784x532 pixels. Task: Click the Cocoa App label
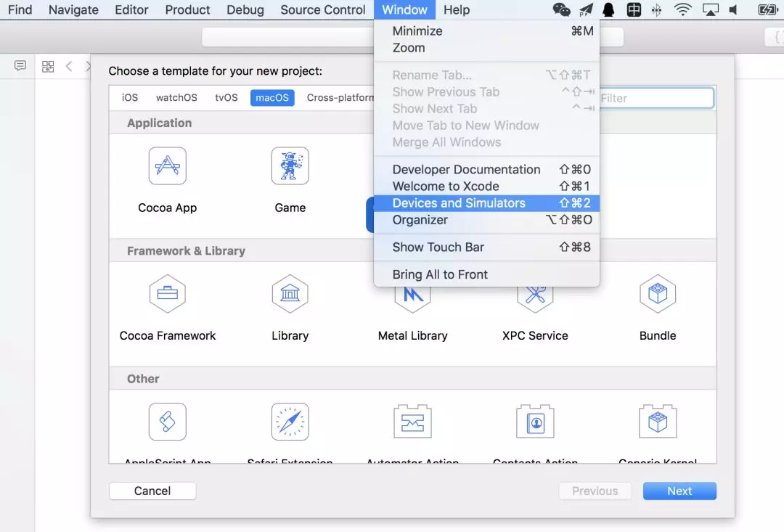[168, 208]
